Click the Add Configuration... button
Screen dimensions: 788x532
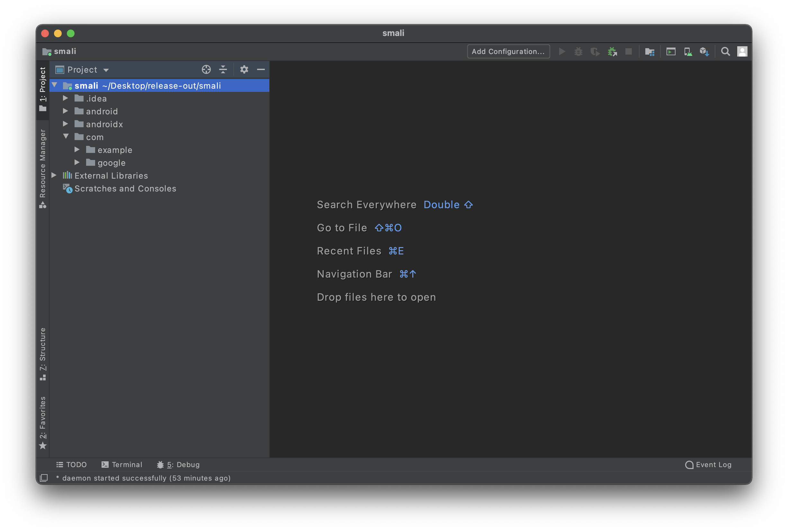(508, 51)
